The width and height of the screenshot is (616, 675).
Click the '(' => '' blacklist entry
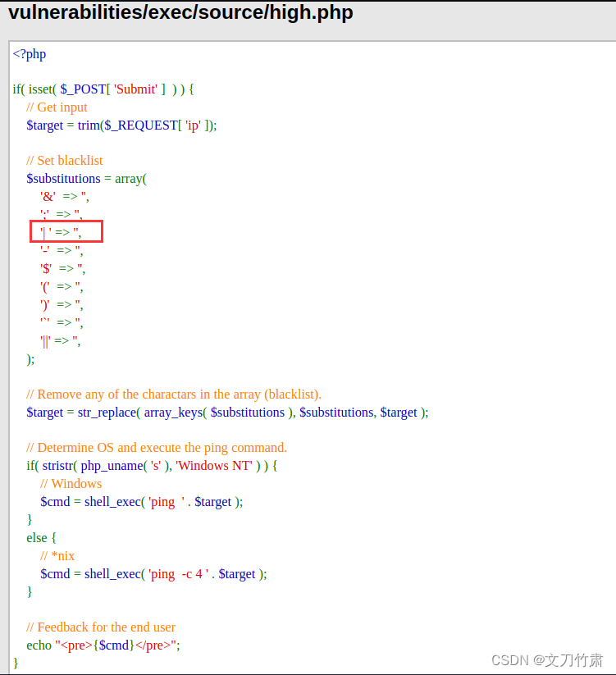pyautogui.click(x=62, y=287)
